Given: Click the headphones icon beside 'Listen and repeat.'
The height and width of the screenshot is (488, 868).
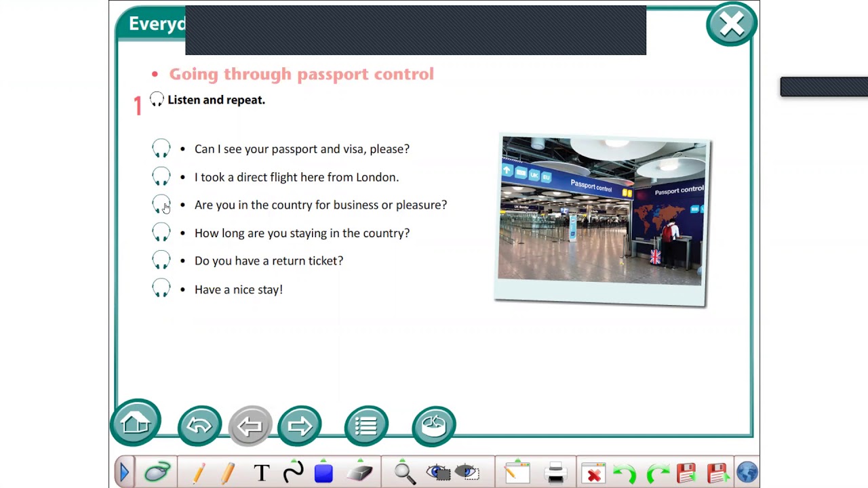Looking at the screenshot, I should (157, 100).
